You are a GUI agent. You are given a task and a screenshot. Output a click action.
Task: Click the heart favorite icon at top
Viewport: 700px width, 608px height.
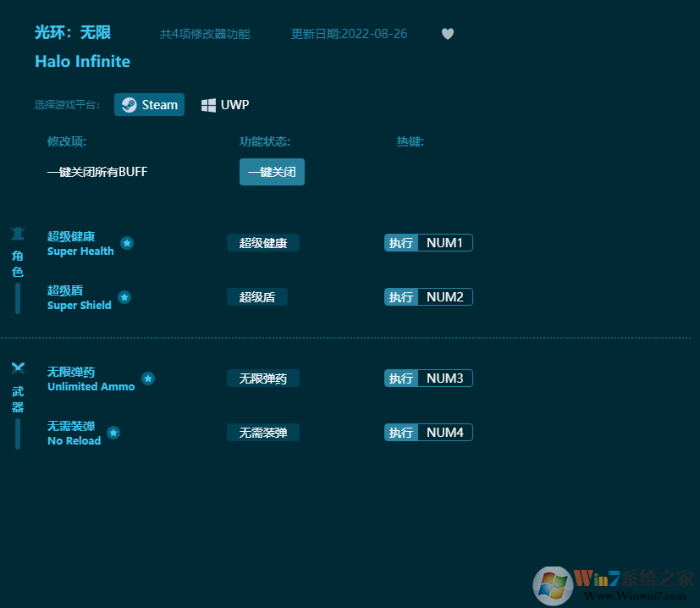tap(447, 34)
